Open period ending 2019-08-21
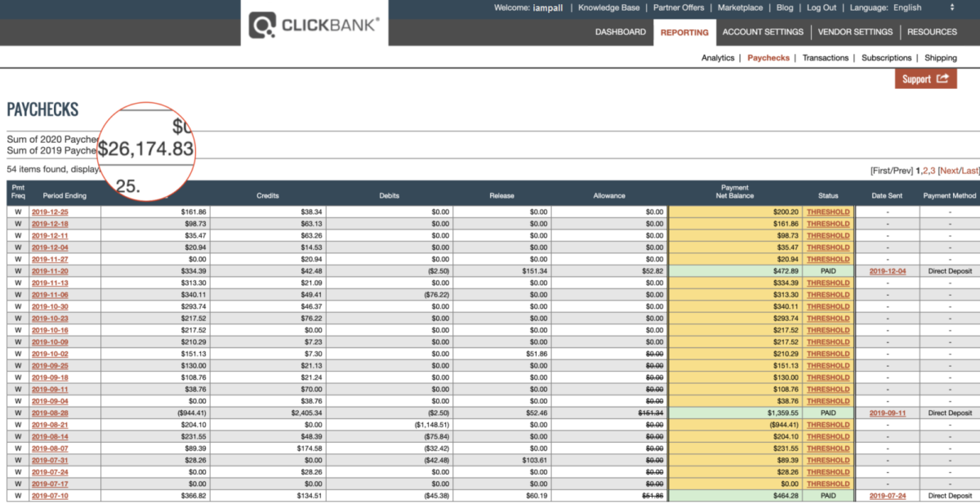Image resolution: width=980 pixels, height=504 pixels. pyautogui.click(x=50, y=425)
